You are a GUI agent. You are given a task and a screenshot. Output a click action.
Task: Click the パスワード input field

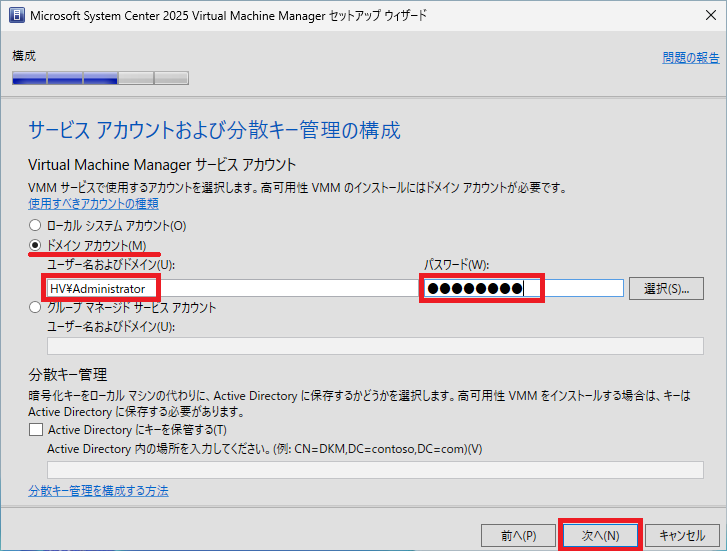pyautogui.click(x=523, y=288)
